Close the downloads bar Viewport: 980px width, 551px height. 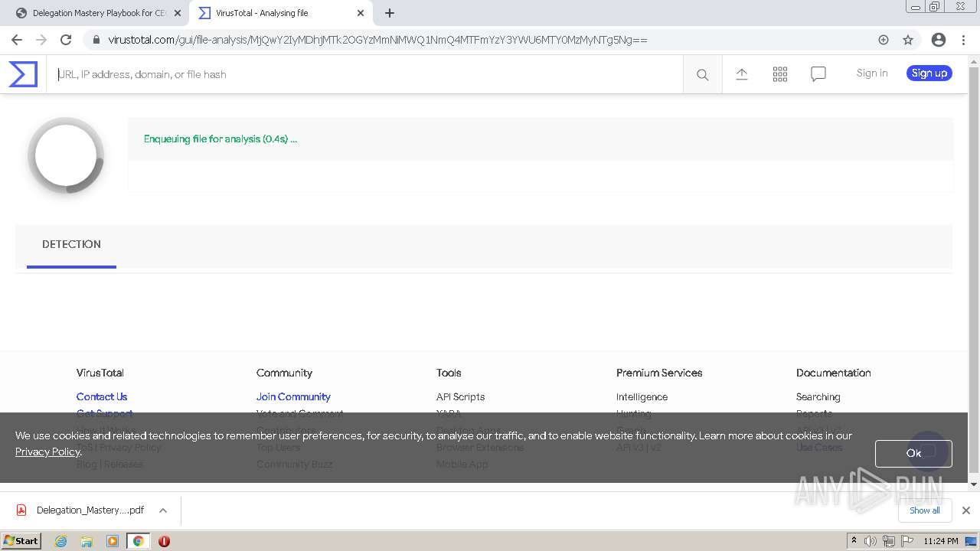coord(966,510)
